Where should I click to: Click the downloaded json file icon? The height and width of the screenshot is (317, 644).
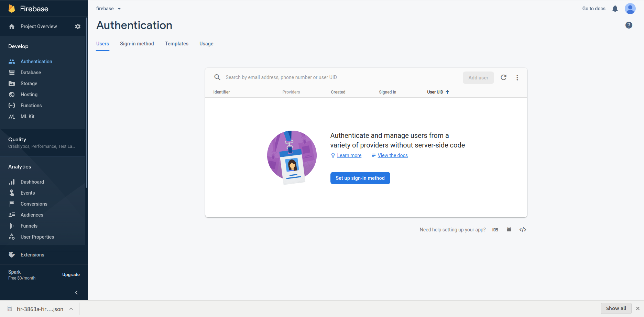[x=10, y=309]
